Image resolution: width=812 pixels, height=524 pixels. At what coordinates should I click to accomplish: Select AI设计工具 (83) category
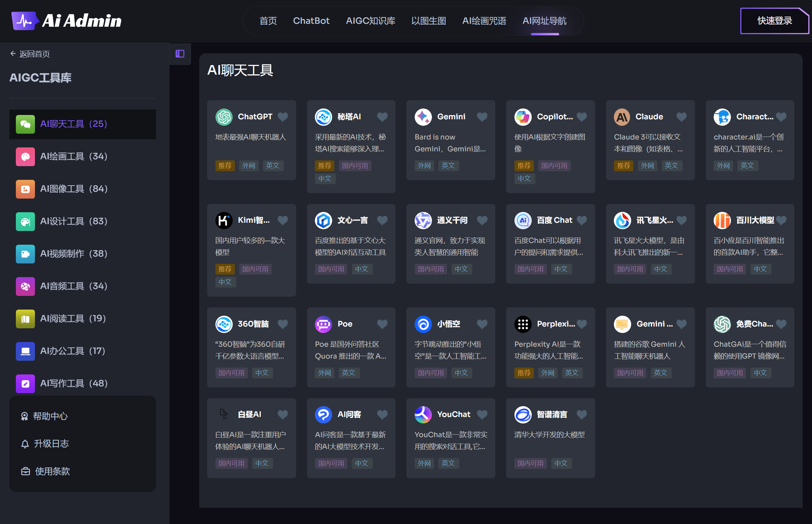(x=82, y=221)
